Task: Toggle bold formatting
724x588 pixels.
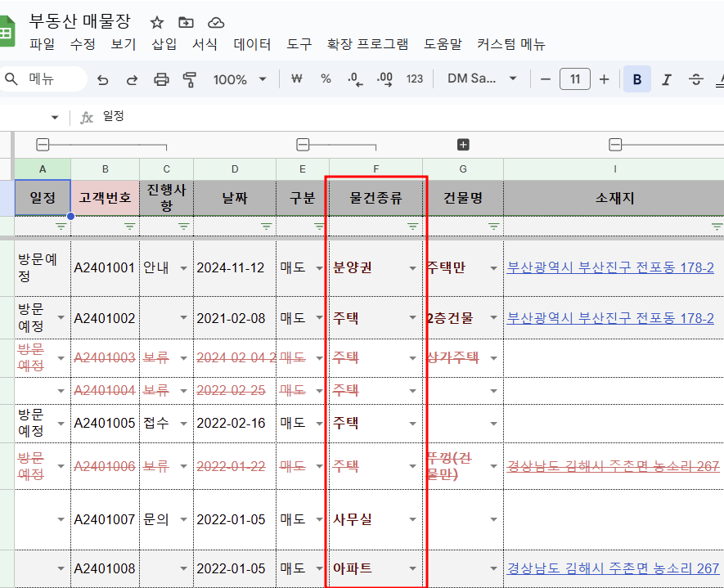Action: tap(638, 80)
